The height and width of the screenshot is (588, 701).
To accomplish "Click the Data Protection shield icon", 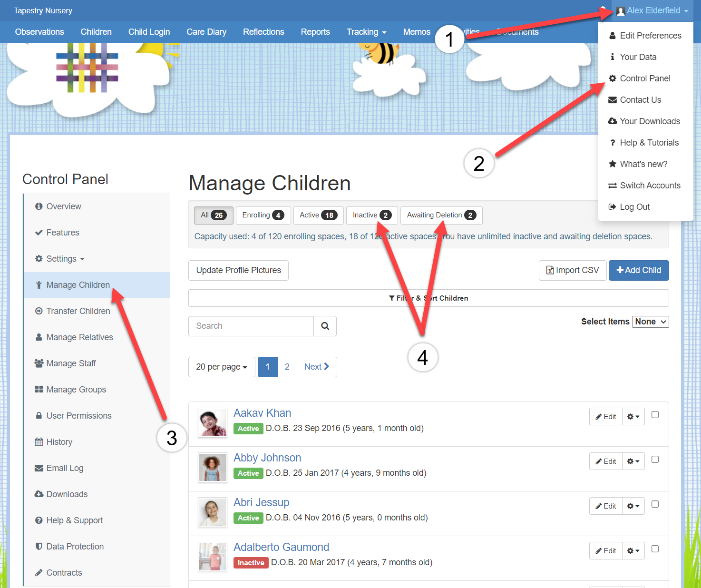I will (39, 547).
